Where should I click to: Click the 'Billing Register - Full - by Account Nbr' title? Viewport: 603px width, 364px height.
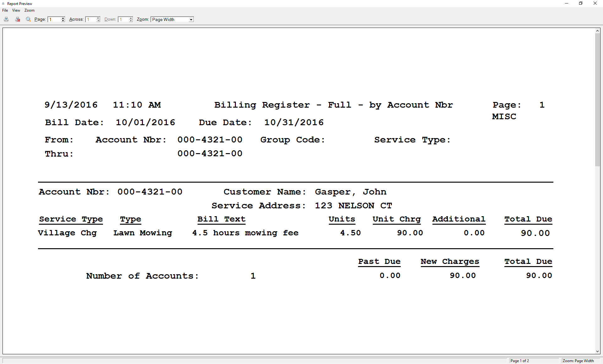pos(334,105)
